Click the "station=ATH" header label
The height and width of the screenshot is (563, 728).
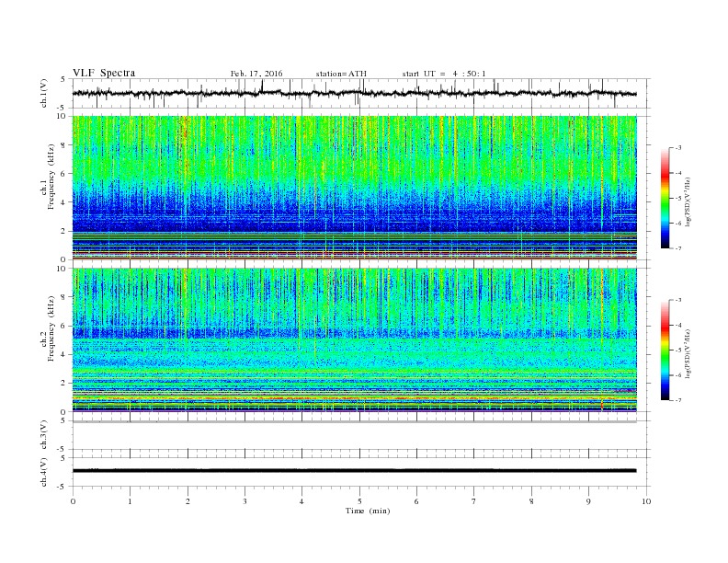(341, 74)
